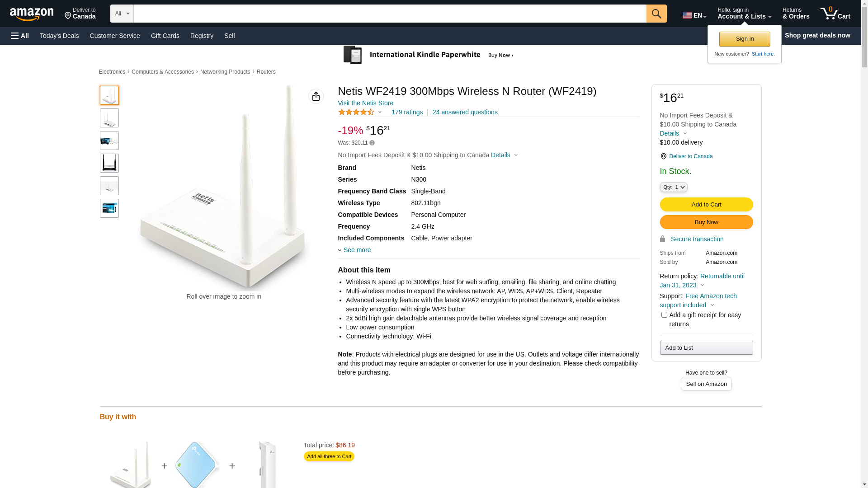Open the Add to List dropdown
Screen dimensions: 868x488
(x=706, y=347)
